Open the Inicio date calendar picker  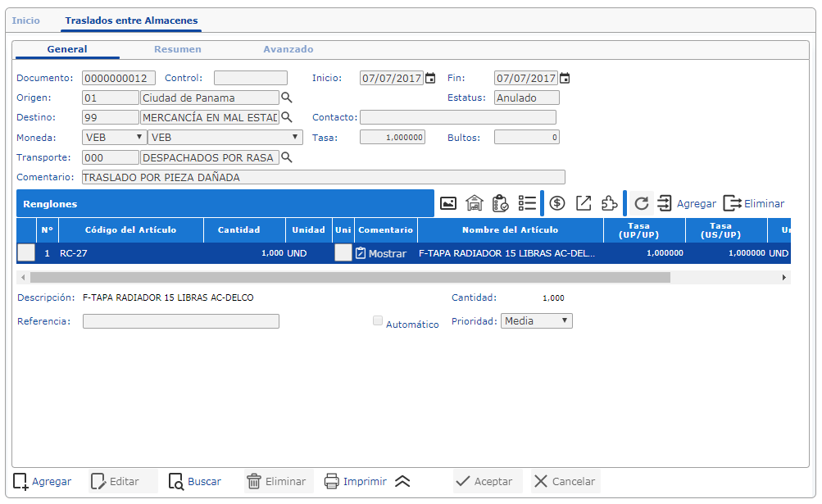point(430,79)
